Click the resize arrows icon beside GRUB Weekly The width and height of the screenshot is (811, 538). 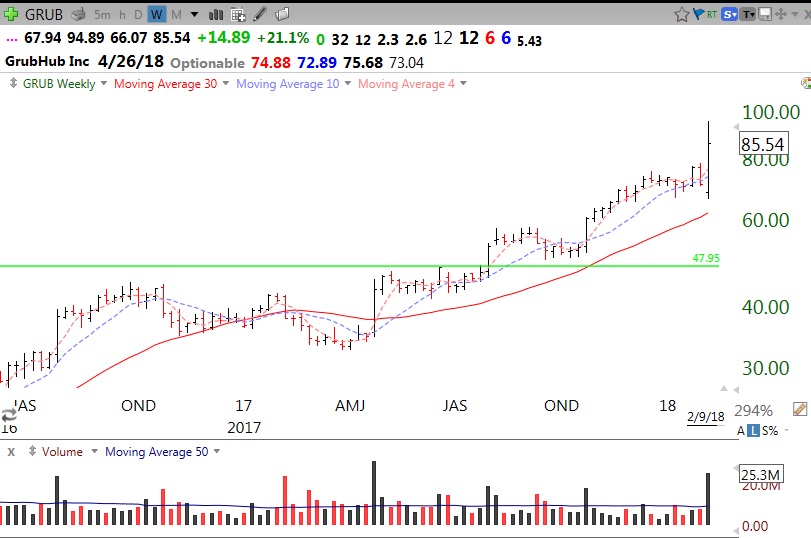[13, 83]
